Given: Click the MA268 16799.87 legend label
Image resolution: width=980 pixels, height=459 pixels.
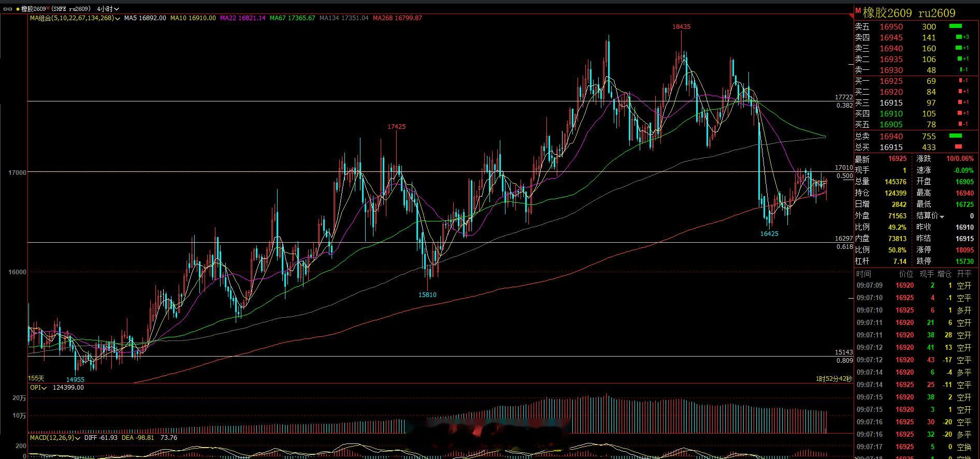Looking at the screenshot, I should 397,18.
